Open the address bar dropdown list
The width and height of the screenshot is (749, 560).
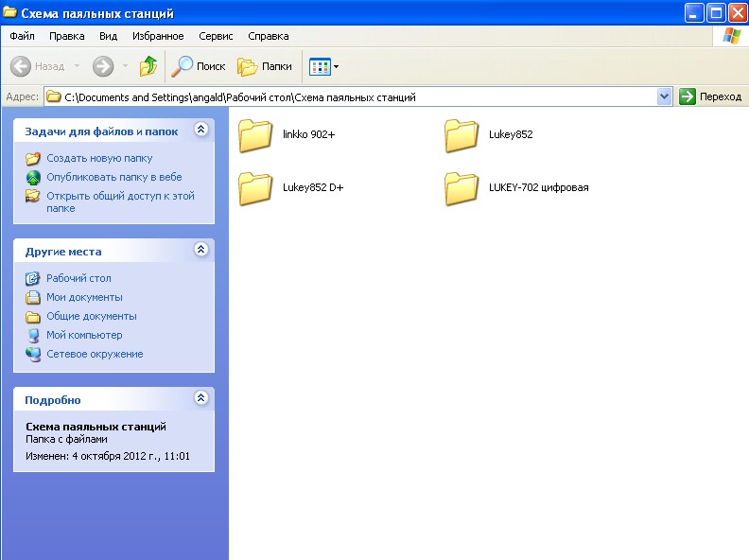(x=664, y=96)
